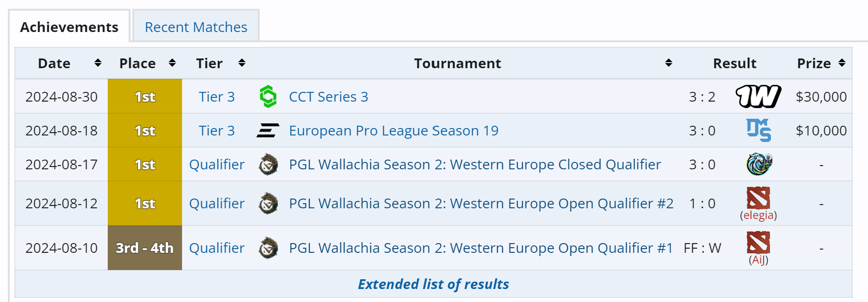Sort the table by Place column
The image size is (868, 302).
pyautogui.click(x=172, y=63)
